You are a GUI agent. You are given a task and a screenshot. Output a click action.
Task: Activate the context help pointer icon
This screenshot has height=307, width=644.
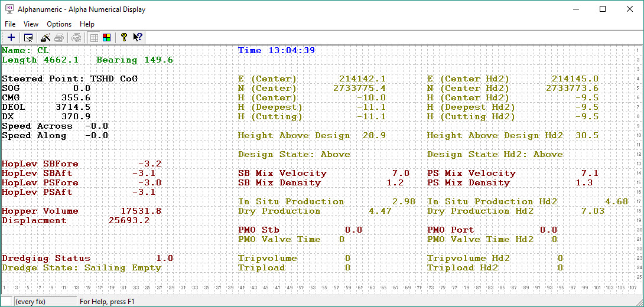(137, 38)
